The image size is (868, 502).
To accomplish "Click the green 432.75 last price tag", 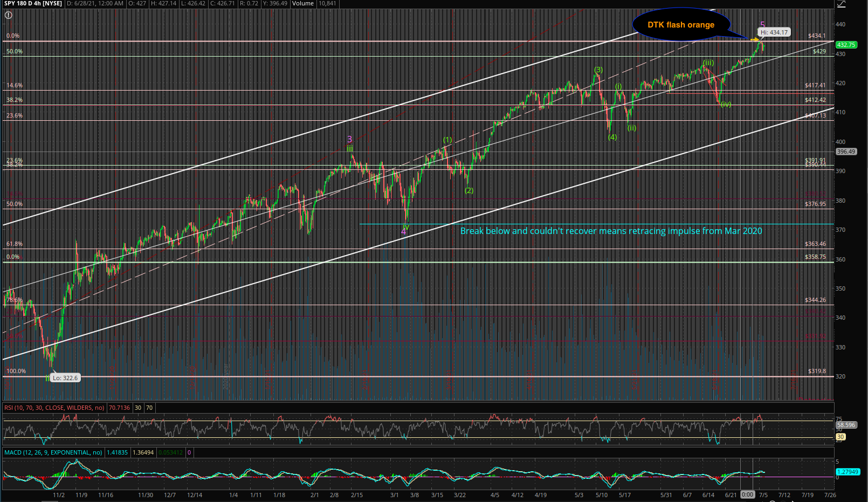I will [846, 45].
